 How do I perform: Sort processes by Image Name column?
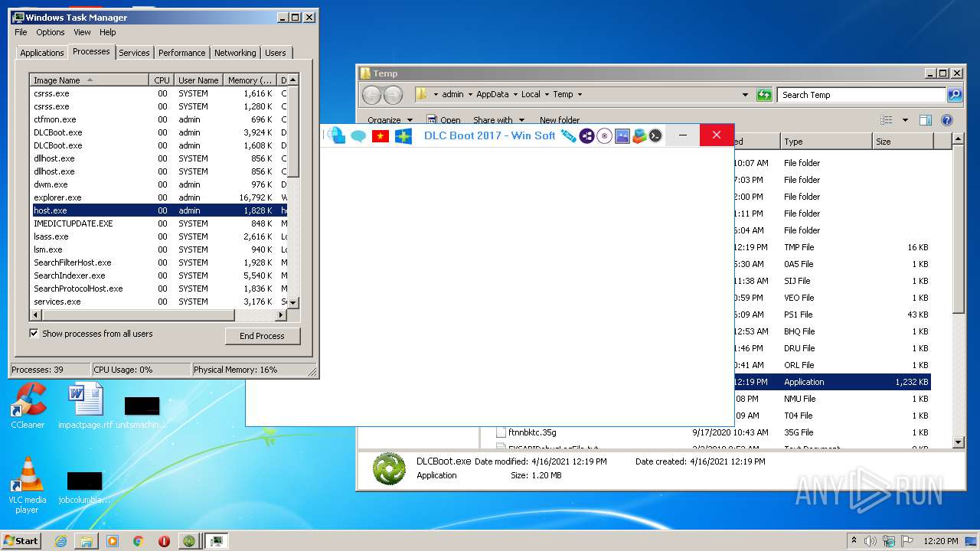pyautogui.click(x=89, y=80)
